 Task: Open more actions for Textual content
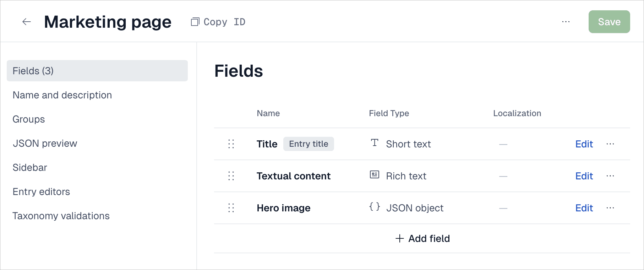click(x=610, y=176)
